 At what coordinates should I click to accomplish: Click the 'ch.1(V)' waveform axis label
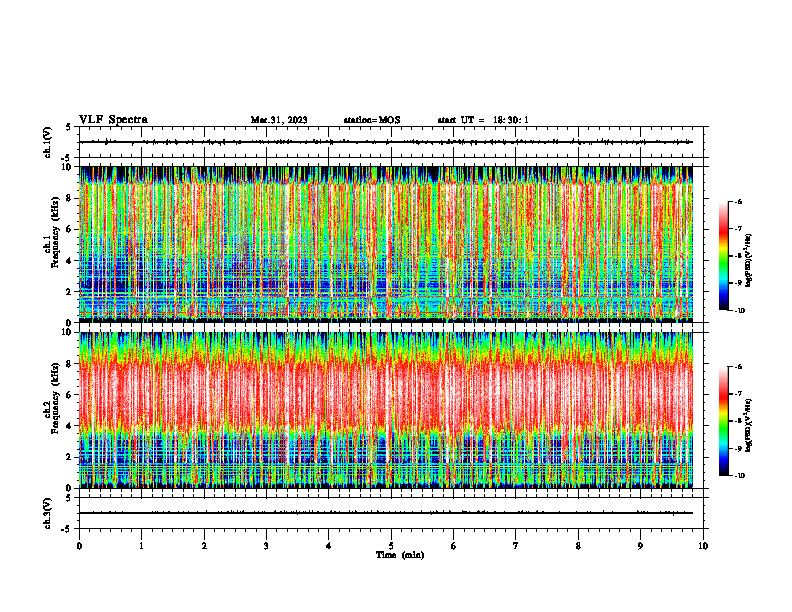pyautogui.click(x=48, y=142)
